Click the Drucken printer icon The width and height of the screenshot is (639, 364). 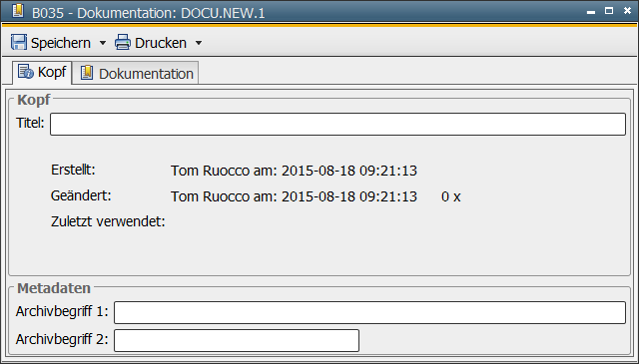point(122,42)
